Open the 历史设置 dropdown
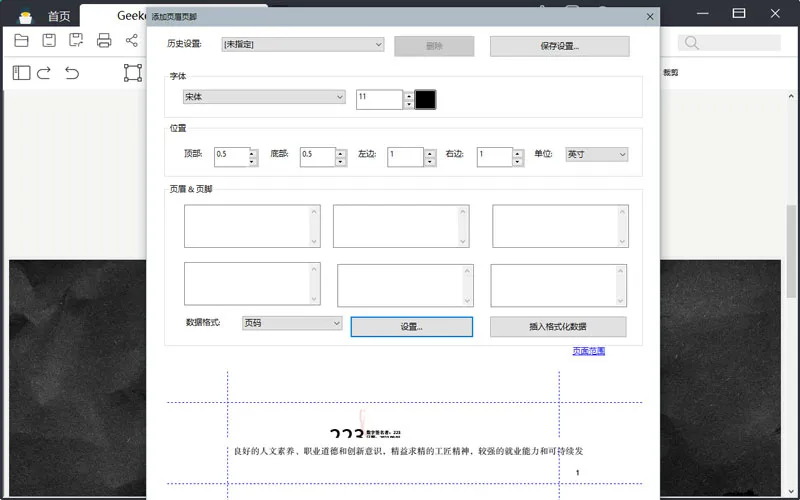Screen dimensions: 800x500 pyautogui.click(x=303, y=44)
